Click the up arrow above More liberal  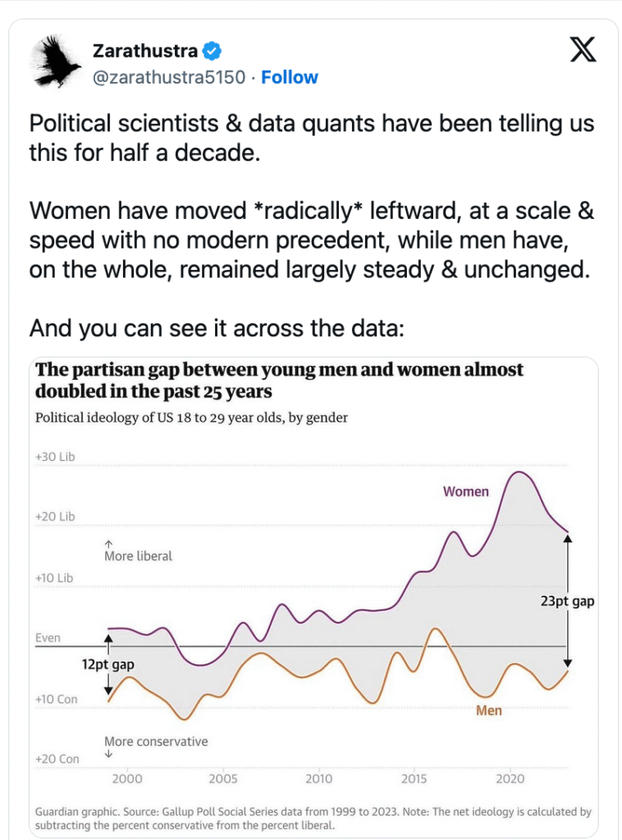click(109, 542)
